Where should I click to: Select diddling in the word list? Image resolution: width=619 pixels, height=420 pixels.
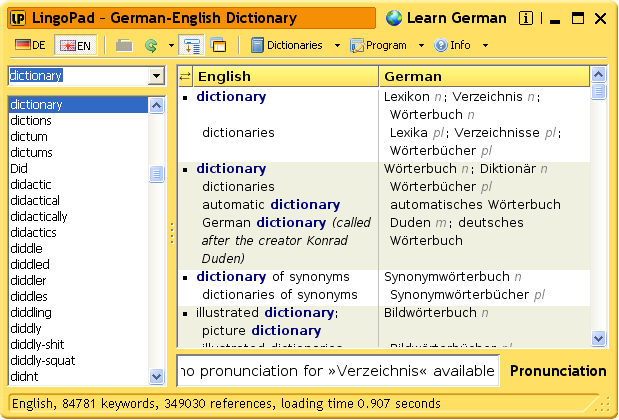78,313
